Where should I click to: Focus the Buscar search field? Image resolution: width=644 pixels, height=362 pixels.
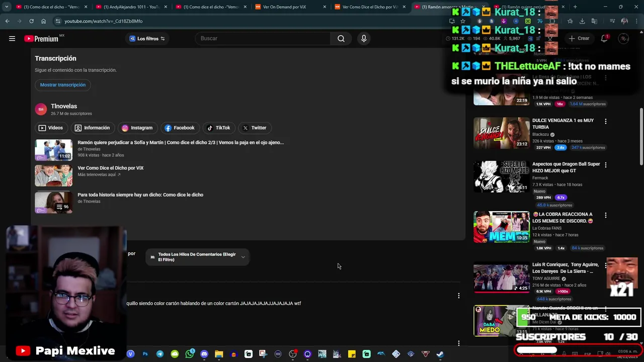263,39
